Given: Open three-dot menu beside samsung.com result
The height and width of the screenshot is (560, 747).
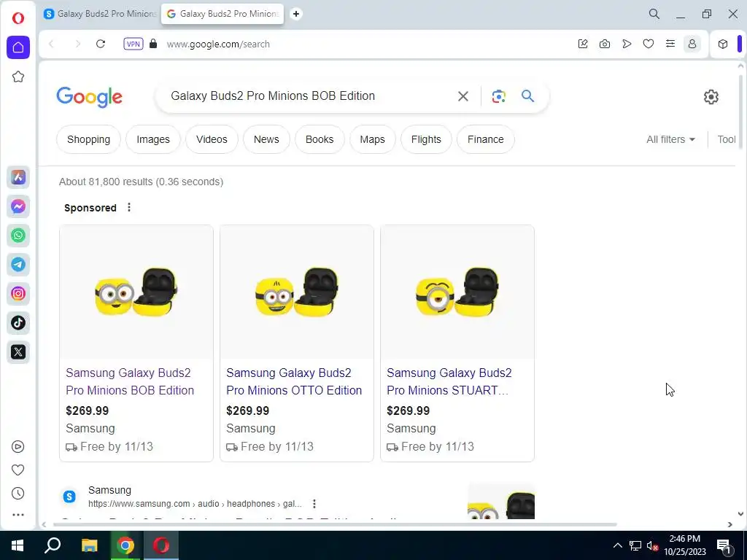Looking at the screenshot, I should [314, 504].
